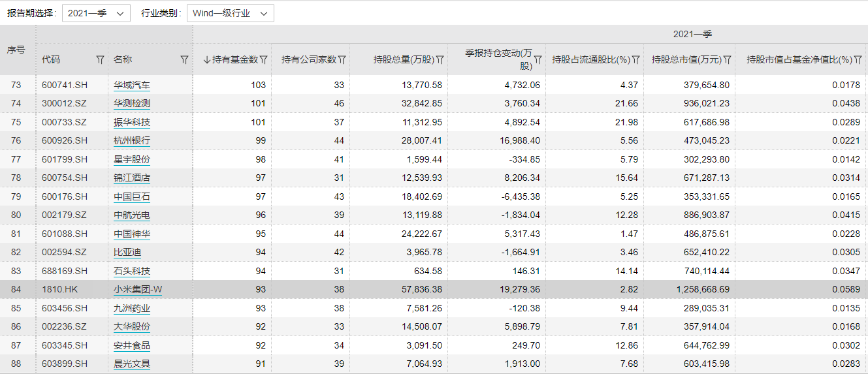Open the 比亚迪 stock link

click(x=127, y=252)
